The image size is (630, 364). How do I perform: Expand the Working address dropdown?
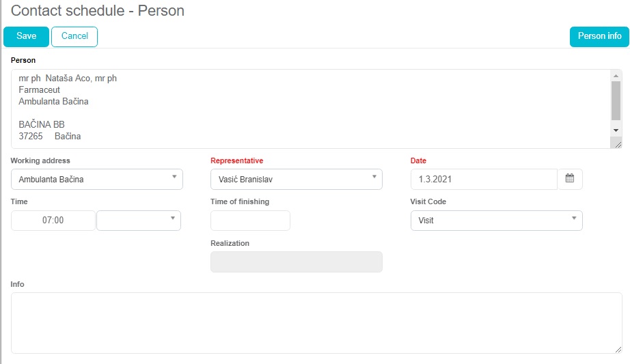coord(97,180)
